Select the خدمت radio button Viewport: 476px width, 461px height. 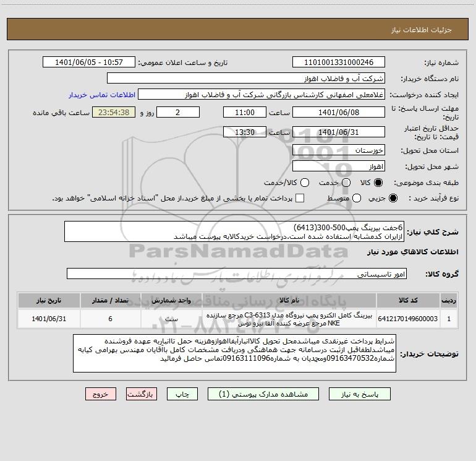point(346,183)
